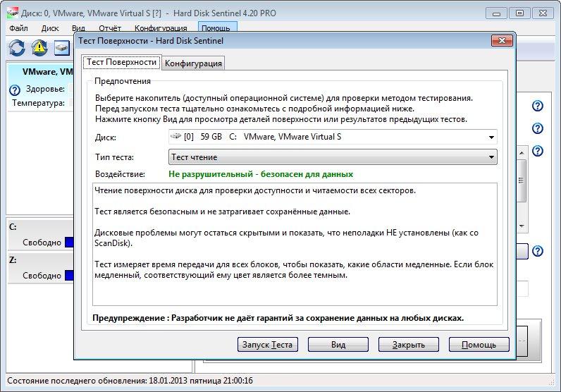Screen dimensions: 561x392
Task: Open the Отчёт menu
Action: coord(110,28)
